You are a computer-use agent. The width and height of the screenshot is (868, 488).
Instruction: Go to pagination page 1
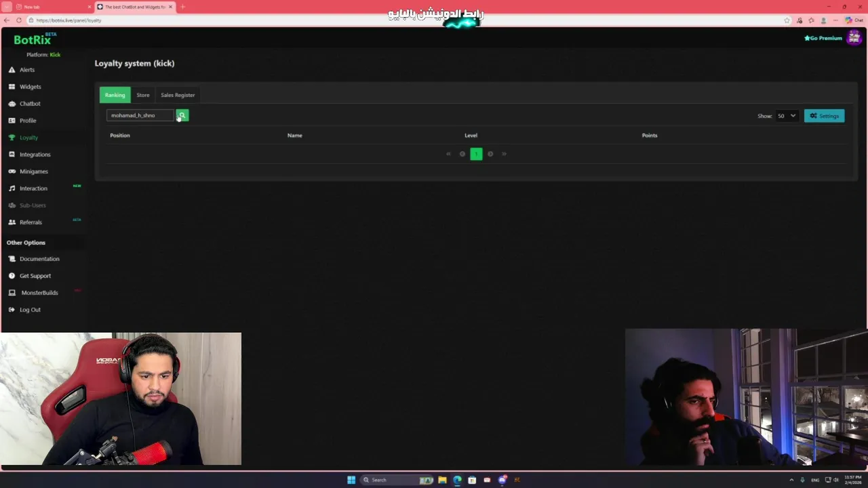476,154
